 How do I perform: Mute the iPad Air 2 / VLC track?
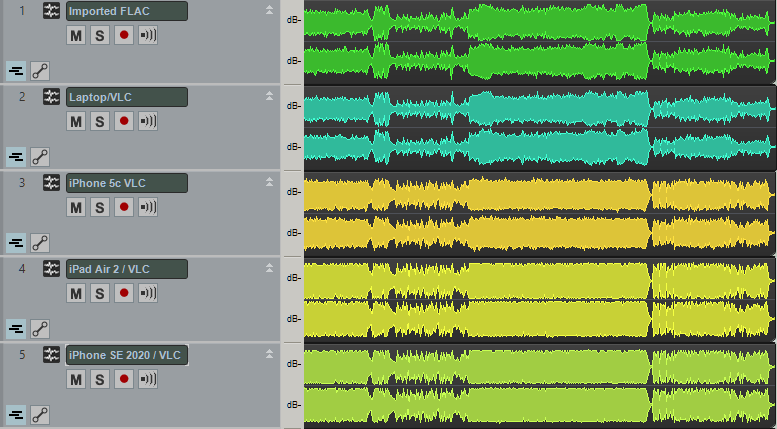point(76,293)
